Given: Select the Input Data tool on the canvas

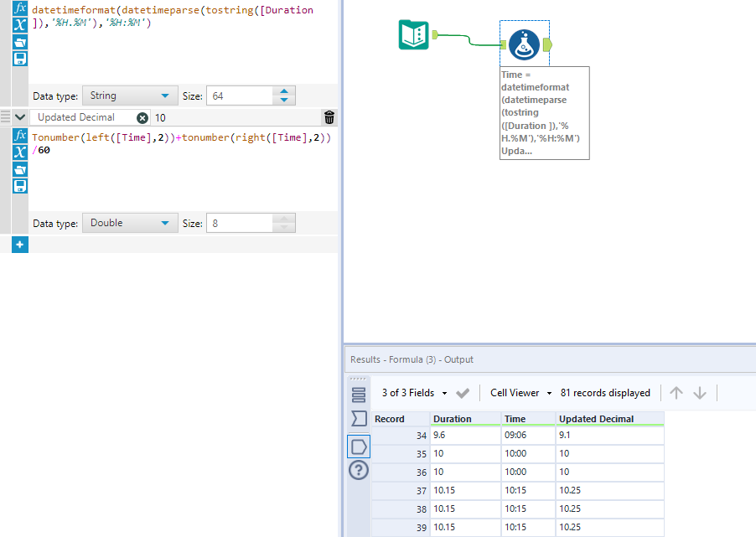Looking at the screenshot, I should (x=413, y=35).
